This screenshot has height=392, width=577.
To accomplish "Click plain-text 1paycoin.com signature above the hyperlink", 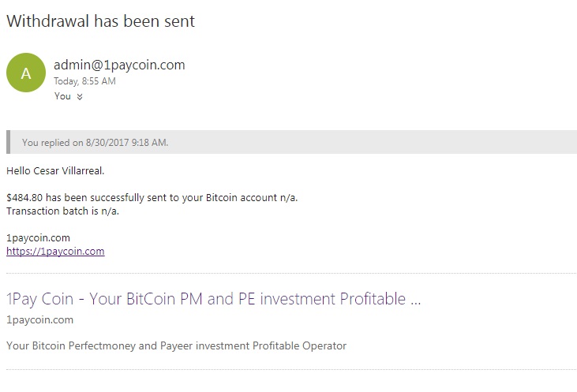I will [x=38, y=237].
